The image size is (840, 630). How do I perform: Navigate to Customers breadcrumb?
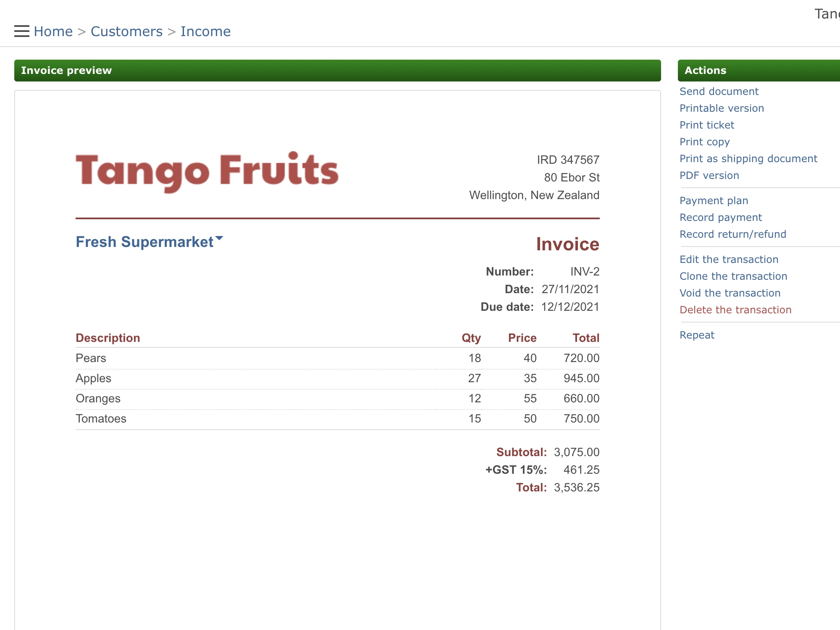pos(126,31)
